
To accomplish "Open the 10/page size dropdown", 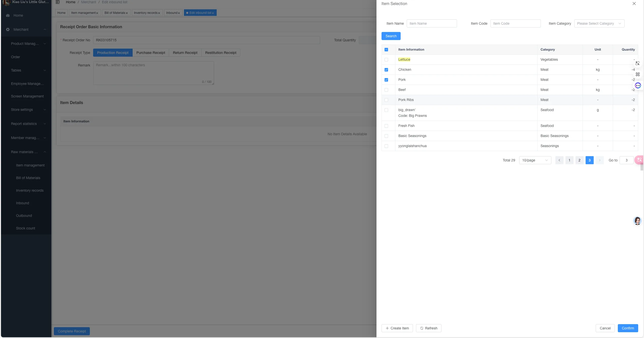I will (535, 160).
